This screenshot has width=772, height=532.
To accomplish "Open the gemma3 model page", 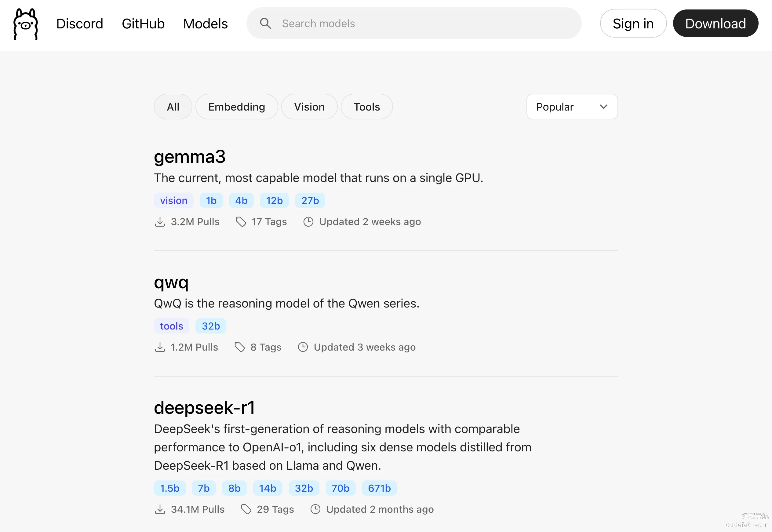I will click(x=190, y=157).
